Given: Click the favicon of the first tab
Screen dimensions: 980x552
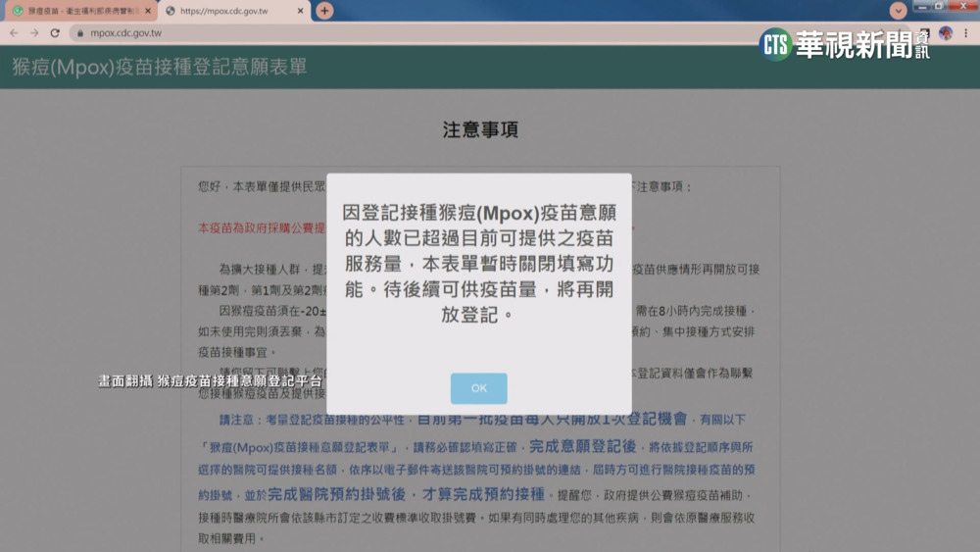Looking at the screenshot, I should tap(18, 11).
